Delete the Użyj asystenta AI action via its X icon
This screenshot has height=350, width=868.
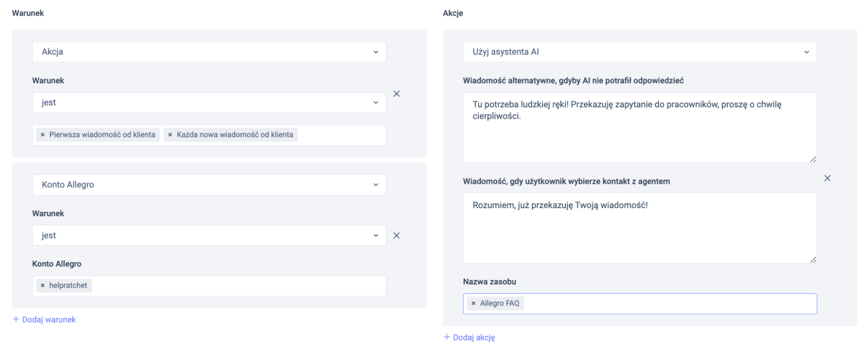[x=827, y=178]
